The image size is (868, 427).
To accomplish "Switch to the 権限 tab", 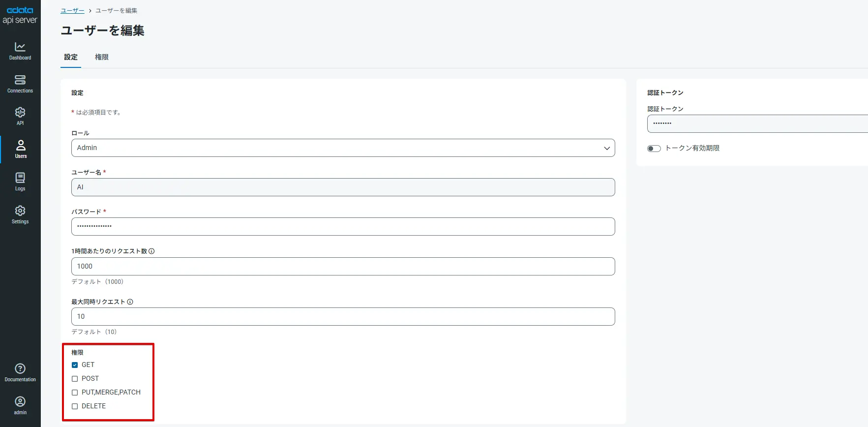I will (102, 57).
